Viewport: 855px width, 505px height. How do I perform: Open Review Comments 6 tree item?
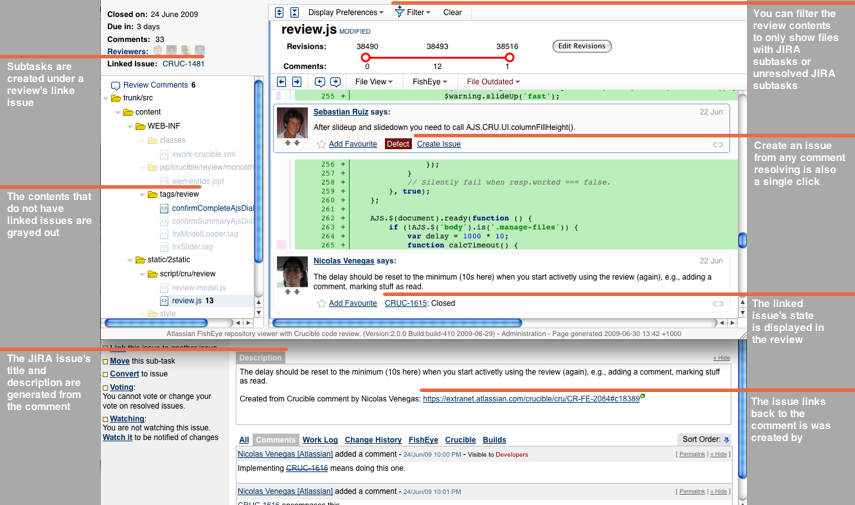pos(159,85)
